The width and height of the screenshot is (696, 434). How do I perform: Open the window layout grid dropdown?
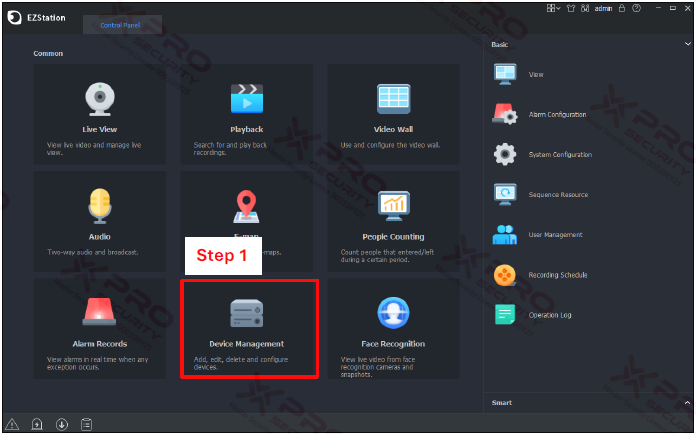pyautogui.click(x=554, y=8)
